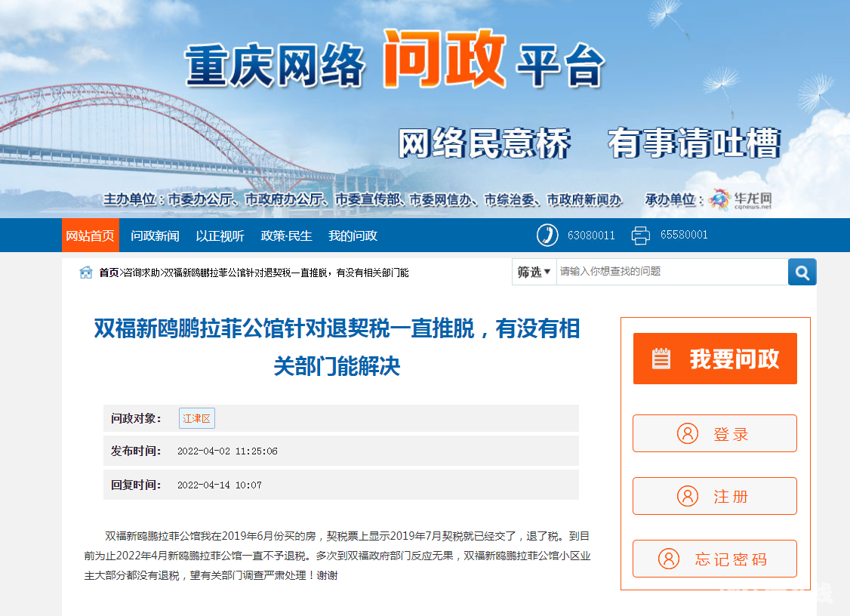Open the 筛选 filter dropdown
This screenshot has height=616, width=850.
(534, 272)
